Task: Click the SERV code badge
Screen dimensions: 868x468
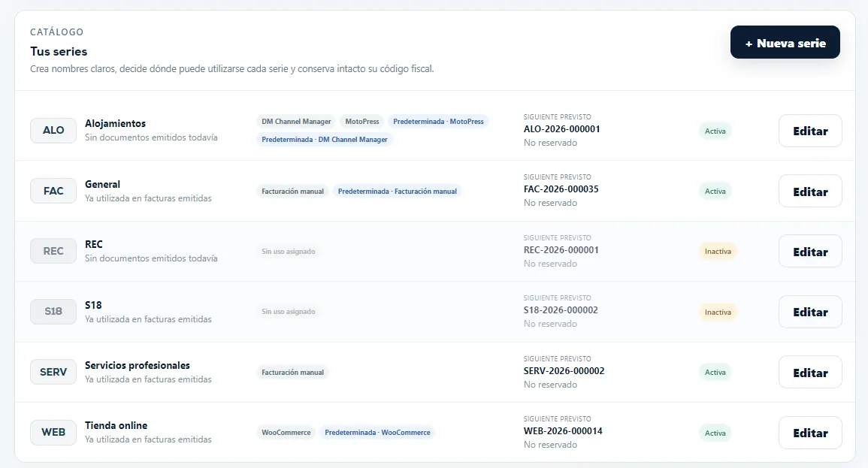Action: click(x=53, y=372)
